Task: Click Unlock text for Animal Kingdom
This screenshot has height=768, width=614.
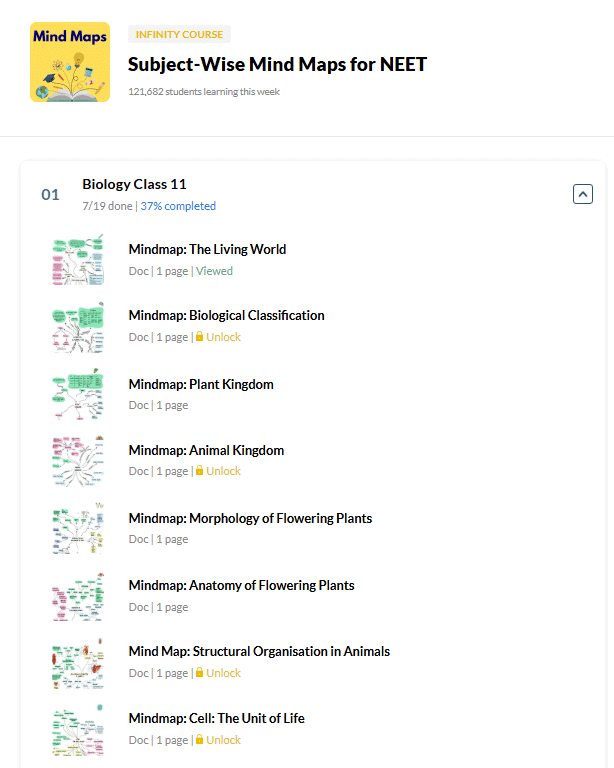Action: click(223, 471)
